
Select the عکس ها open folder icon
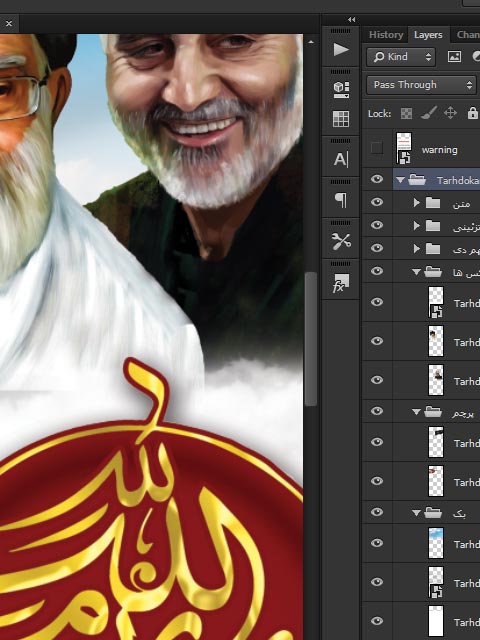(433, 272)
